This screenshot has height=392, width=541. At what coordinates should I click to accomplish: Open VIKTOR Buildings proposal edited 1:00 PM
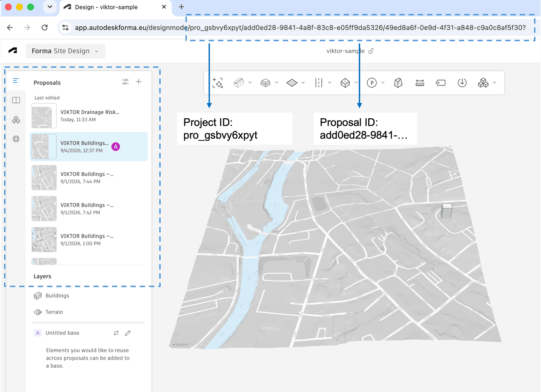pyautogui.click(x=88, y=239)
